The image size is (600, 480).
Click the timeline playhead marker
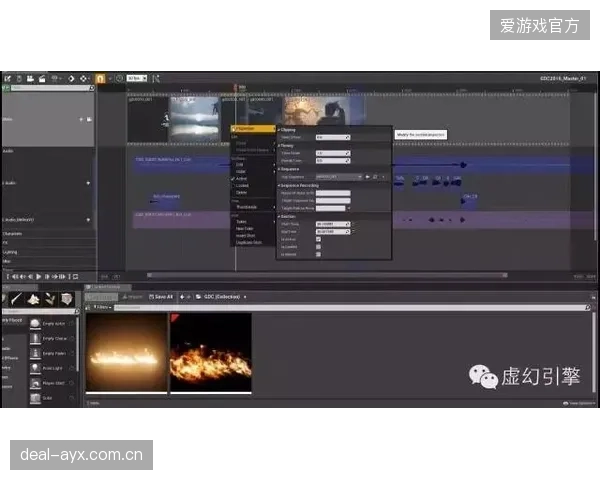coord(235,88)
